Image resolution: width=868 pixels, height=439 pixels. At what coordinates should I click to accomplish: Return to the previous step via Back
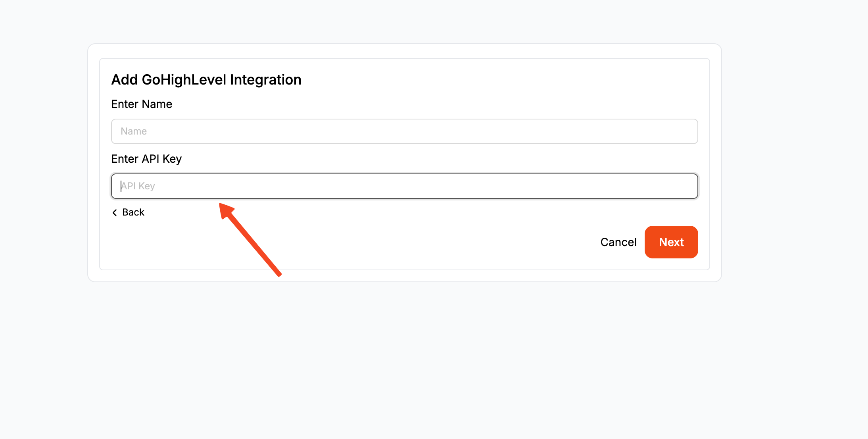point(129,212)
